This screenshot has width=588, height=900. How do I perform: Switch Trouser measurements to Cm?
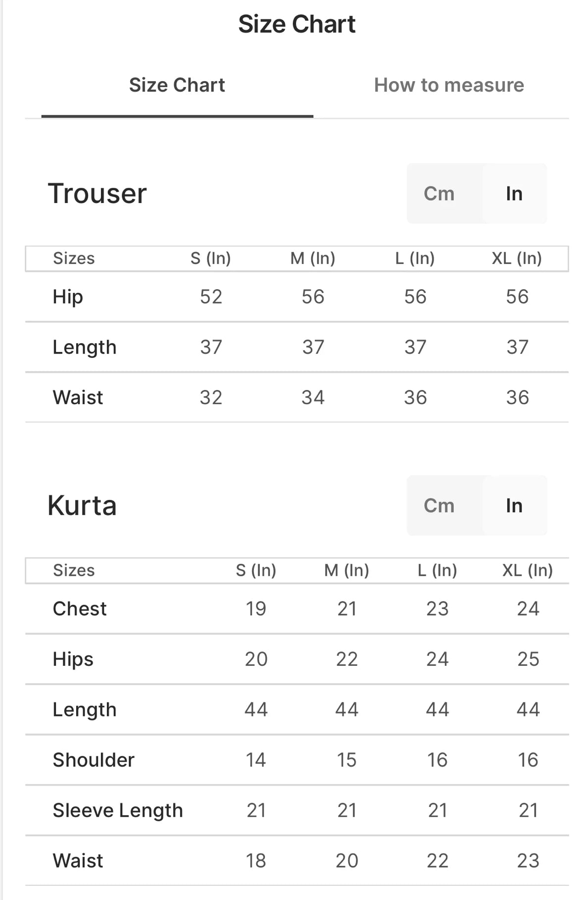tap(439, 194)
